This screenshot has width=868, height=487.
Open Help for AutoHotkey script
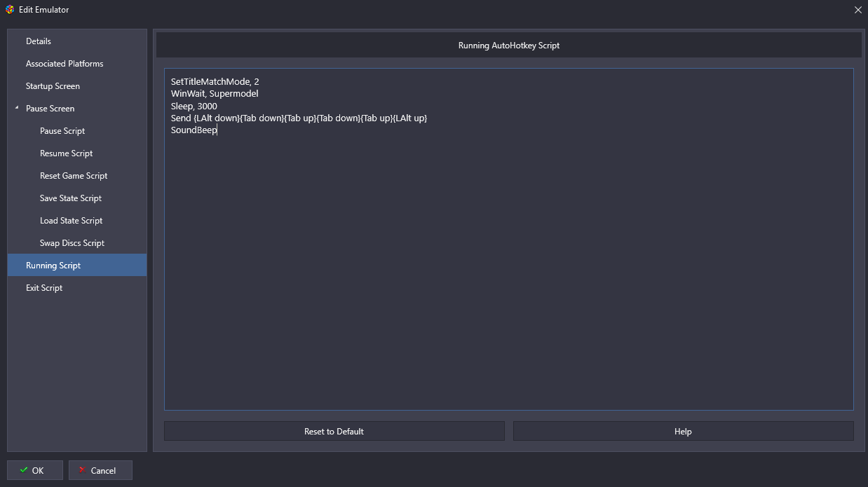(683, 431)
